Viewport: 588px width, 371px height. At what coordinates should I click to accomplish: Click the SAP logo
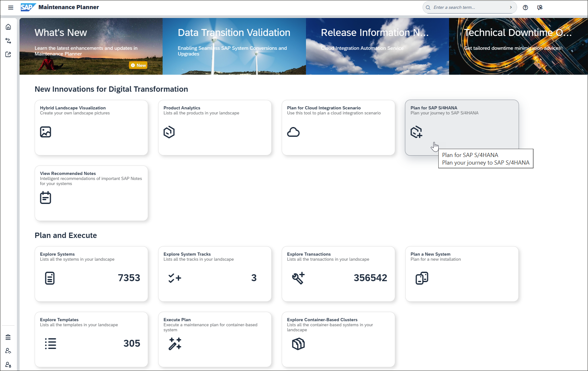[28, 7]
